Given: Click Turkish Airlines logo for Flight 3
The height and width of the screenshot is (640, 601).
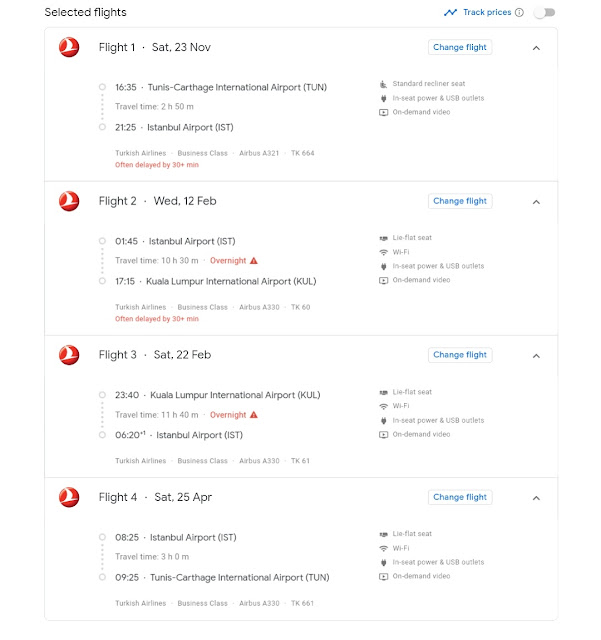Looking at the screenshot, I should (x=69, y=355).
